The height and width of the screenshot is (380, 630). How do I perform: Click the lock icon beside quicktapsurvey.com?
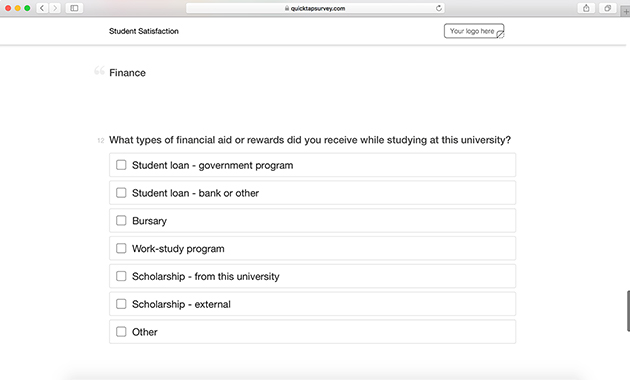click(x=287, y=8)
